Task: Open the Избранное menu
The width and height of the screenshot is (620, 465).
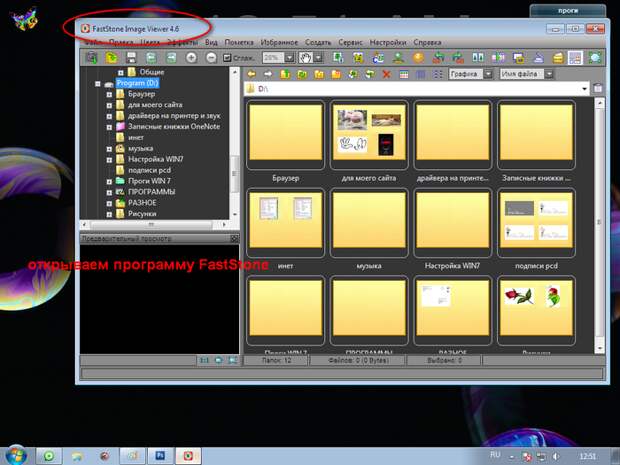Action: click(279, 42)
